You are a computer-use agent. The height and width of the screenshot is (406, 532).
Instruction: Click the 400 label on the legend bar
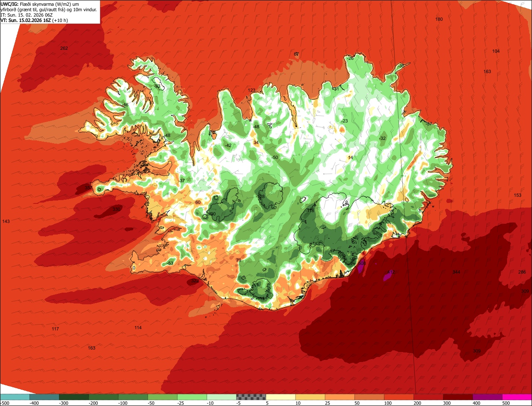(x=476, y=403)
